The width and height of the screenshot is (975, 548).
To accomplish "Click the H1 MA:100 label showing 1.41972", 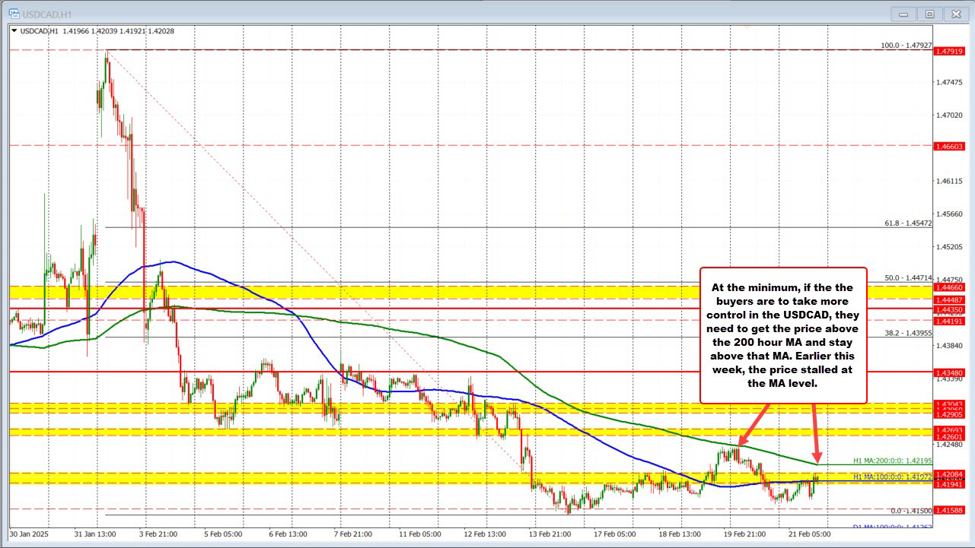I will pos(892,476).
